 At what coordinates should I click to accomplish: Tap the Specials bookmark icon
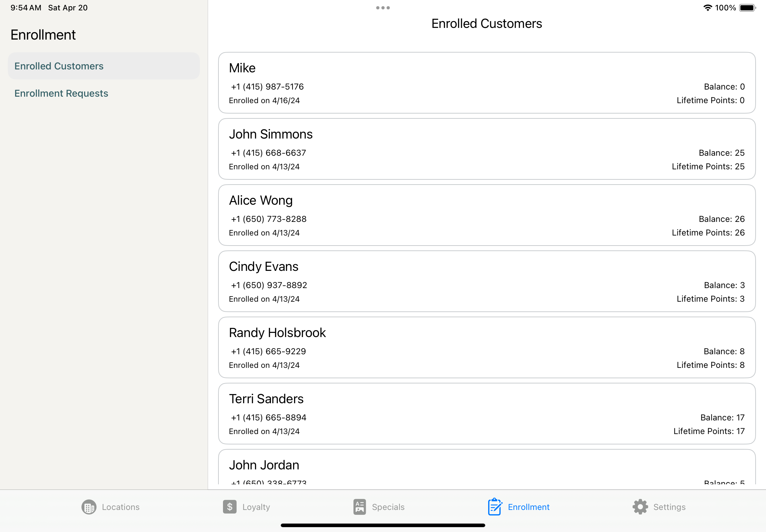360,507
